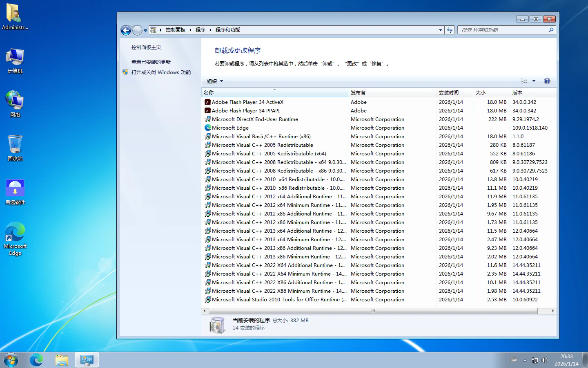The height and width of the screenshot is (368, 588).
Task: Click the volume speaker tray icon
Action: 545,360
